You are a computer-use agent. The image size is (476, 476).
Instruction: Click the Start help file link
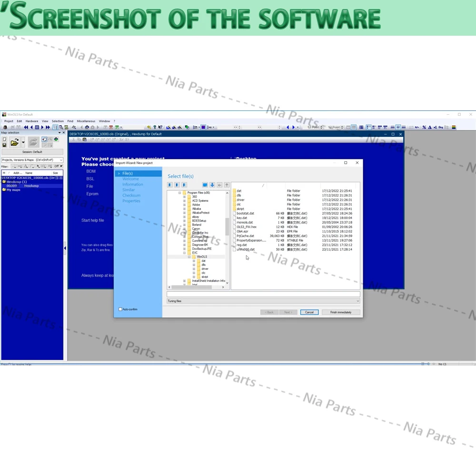click(93, 220)
